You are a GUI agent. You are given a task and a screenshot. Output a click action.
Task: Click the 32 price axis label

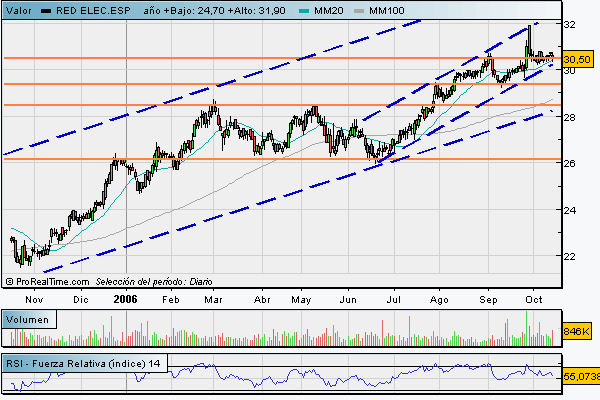coord(569,24)
